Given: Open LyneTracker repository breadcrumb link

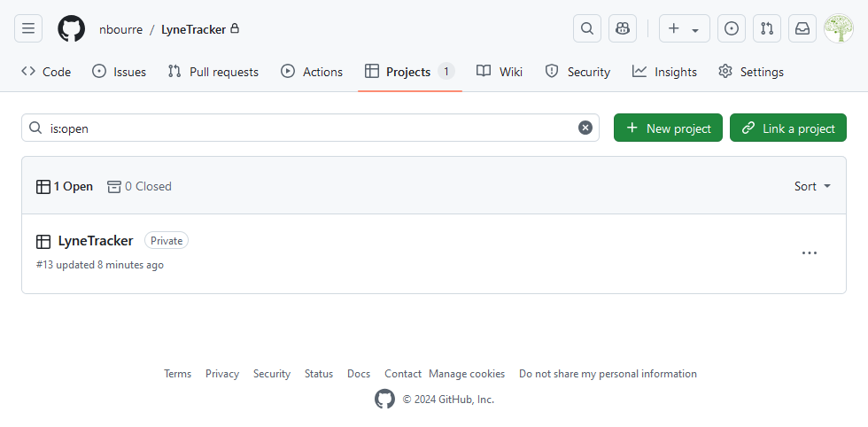Looking at the screenshot, I should [193, 29].
